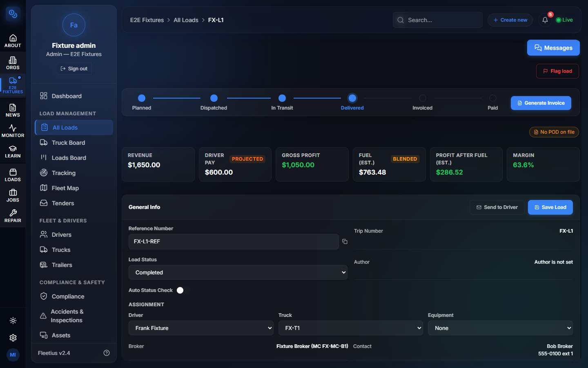This screenshot has width=588, height=368.
Task: Open Drivers in the sidebar
Action: [x=74, y=235]
